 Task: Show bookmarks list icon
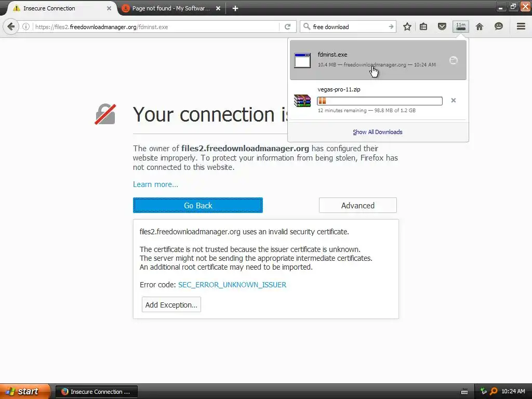423,26
